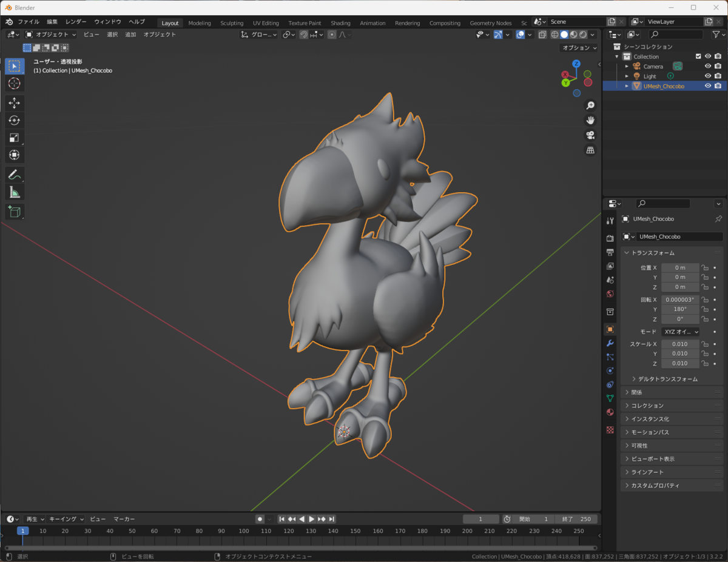Toggle X-ray display in viewport header
This screenshot has height=562, width=728.
(x=542, y=35)
